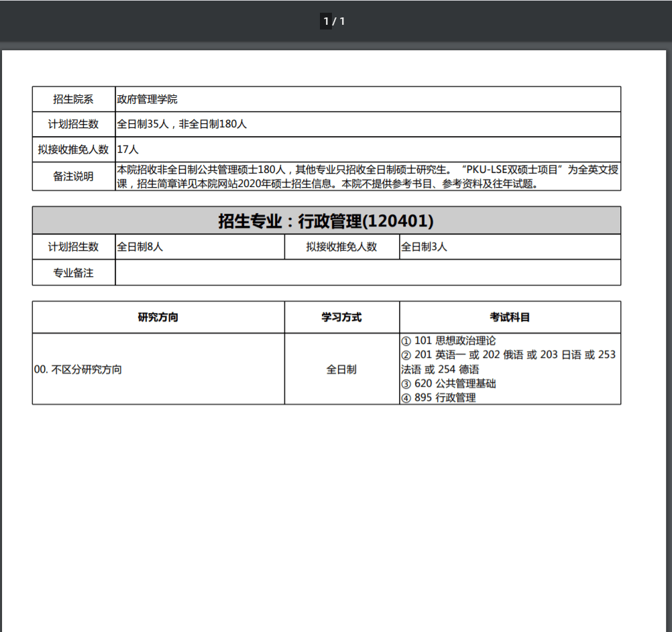Click the 00. 不区分研究方向 row entry
Viewport: 672px width, 632px height.
(x=78, y=369)
